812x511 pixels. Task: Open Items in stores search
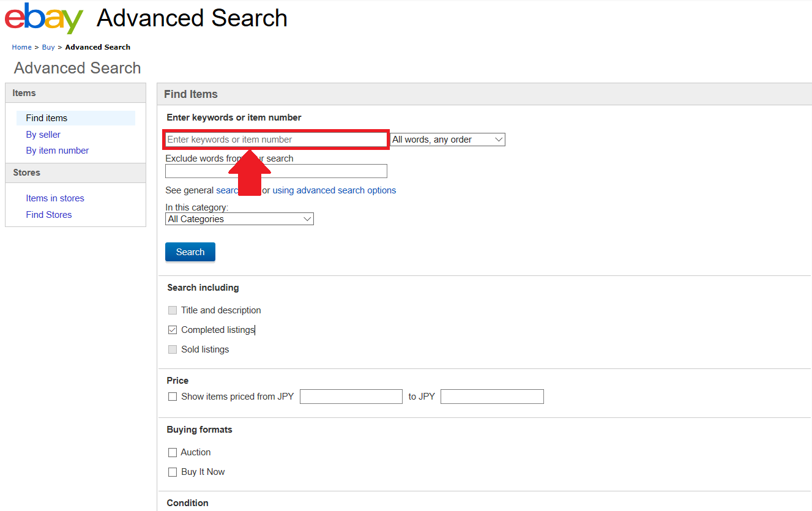55,198
